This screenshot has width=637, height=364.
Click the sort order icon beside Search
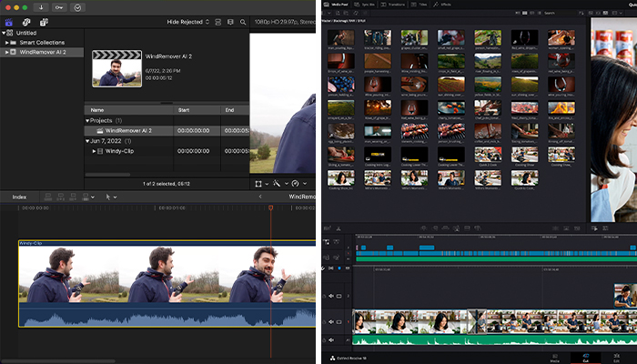pos(581,13)
